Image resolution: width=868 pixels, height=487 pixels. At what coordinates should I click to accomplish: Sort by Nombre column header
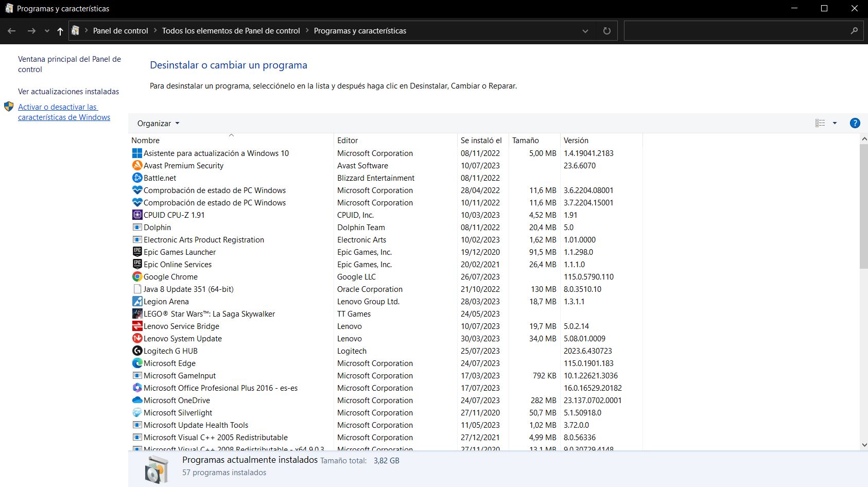(x=231, y=140)
